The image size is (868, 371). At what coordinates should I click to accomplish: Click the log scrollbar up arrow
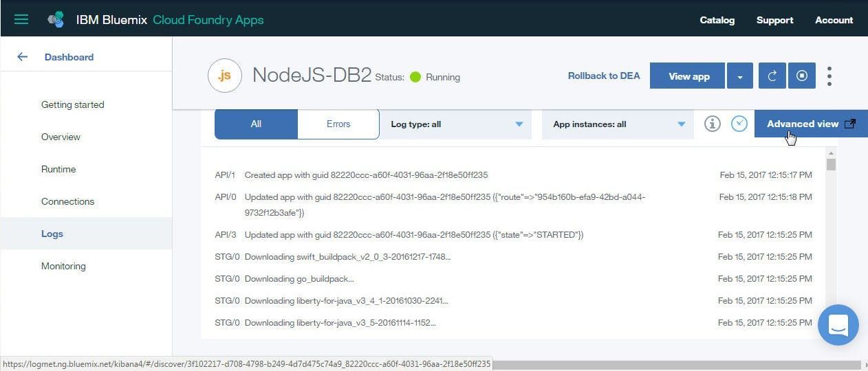(x=831, y=153)
